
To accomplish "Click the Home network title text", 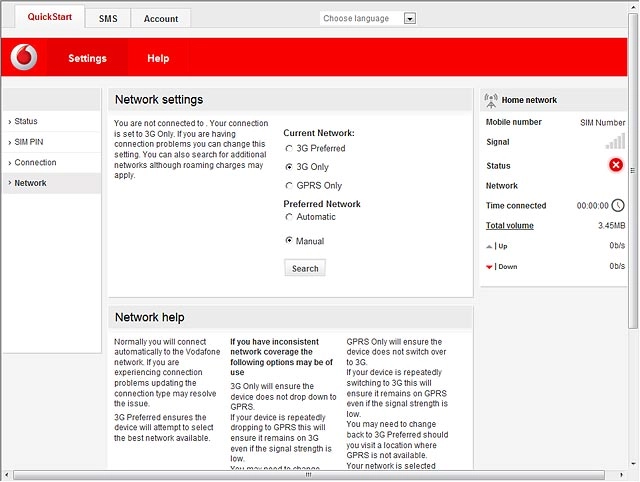I will pyautogui.click(x=529, y=100).
